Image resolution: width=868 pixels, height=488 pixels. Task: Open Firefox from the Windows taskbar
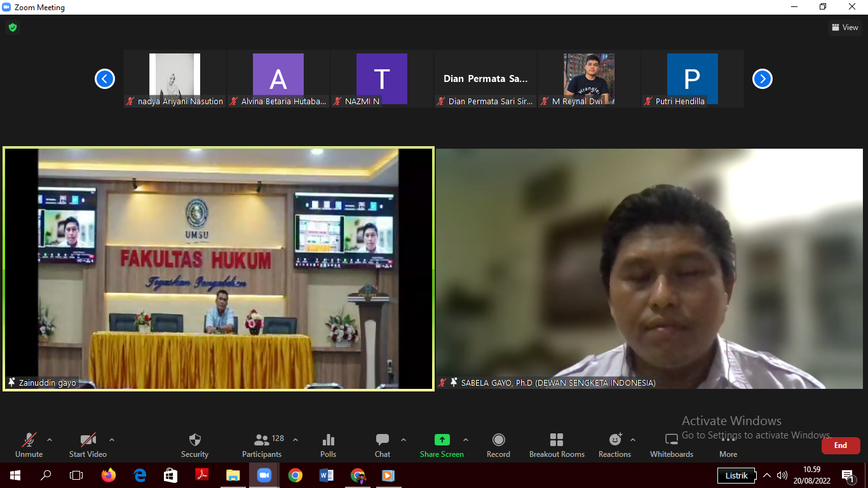click(109, 475)
